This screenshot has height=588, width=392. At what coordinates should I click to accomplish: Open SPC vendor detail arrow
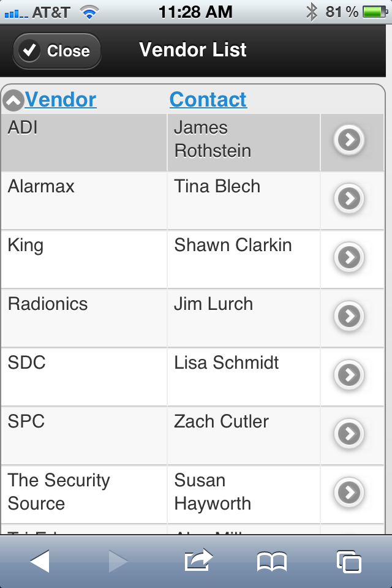[349, 434]
